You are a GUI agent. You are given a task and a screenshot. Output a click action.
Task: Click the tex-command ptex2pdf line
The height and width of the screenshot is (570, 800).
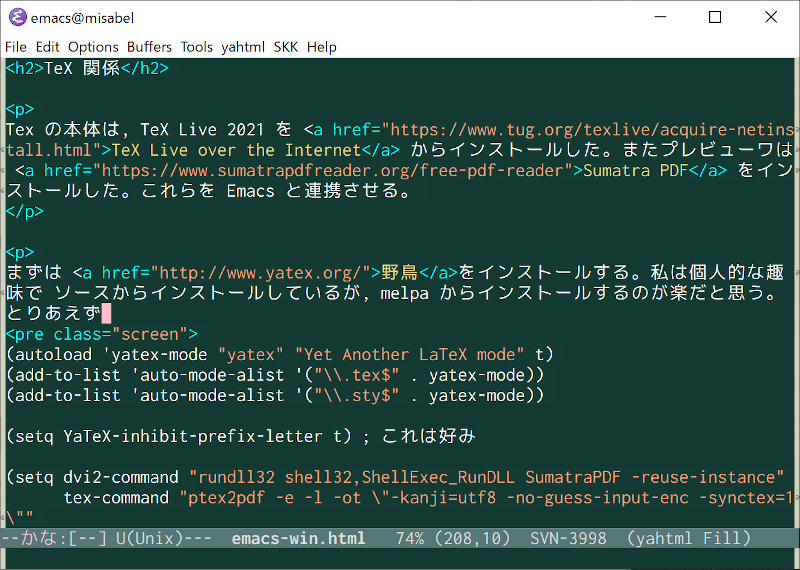pos(429,498)
